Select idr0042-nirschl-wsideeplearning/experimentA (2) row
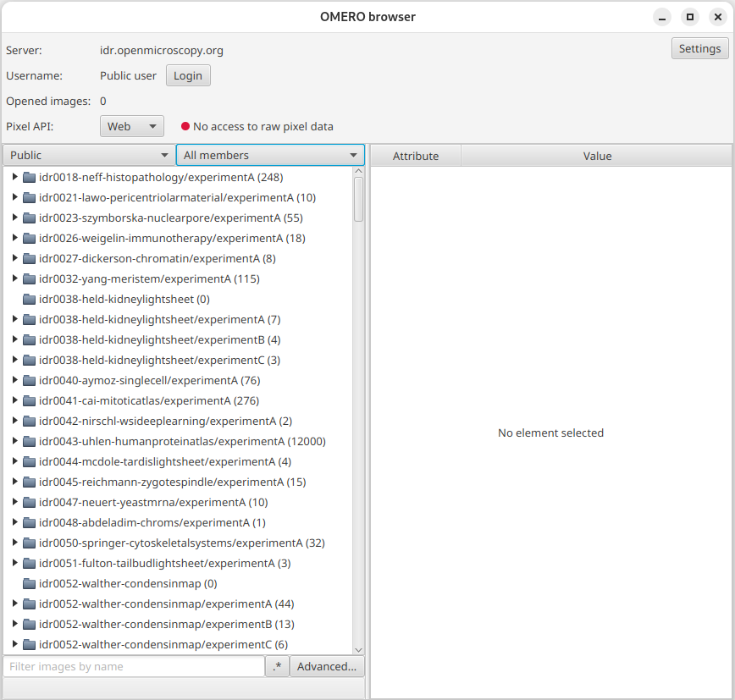735x700 pixels. 178,422
